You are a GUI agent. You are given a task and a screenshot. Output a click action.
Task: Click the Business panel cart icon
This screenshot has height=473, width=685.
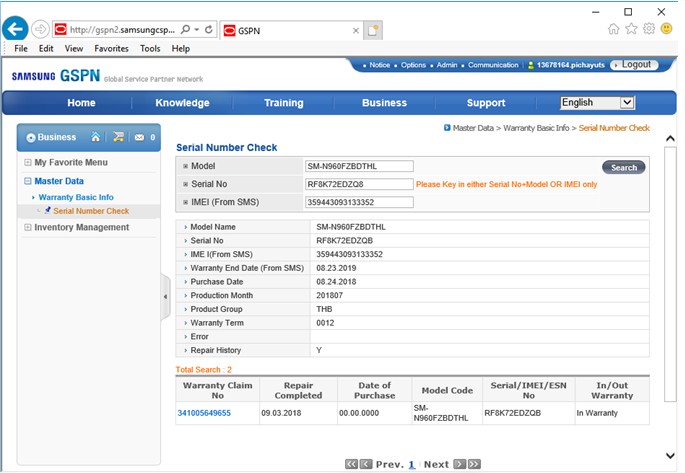point(118,137)
